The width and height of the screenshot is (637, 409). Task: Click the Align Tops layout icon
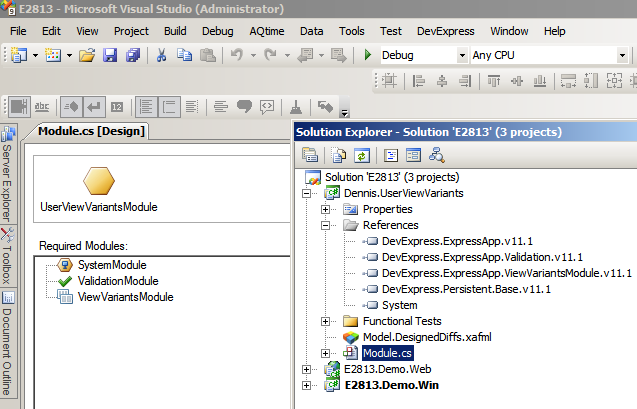click(x=494, y=80)
